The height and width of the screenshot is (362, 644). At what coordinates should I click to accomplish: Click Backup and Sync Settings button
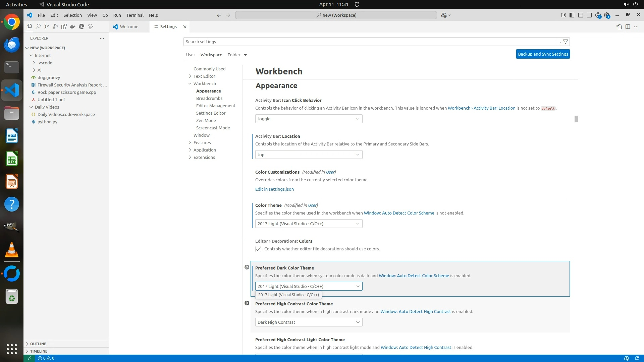point(543,54)
